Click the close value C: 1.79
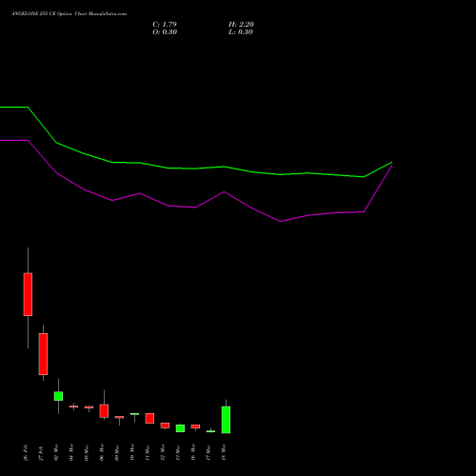The width and height of the screenshot is (476, 476). [x=165, y=25]
